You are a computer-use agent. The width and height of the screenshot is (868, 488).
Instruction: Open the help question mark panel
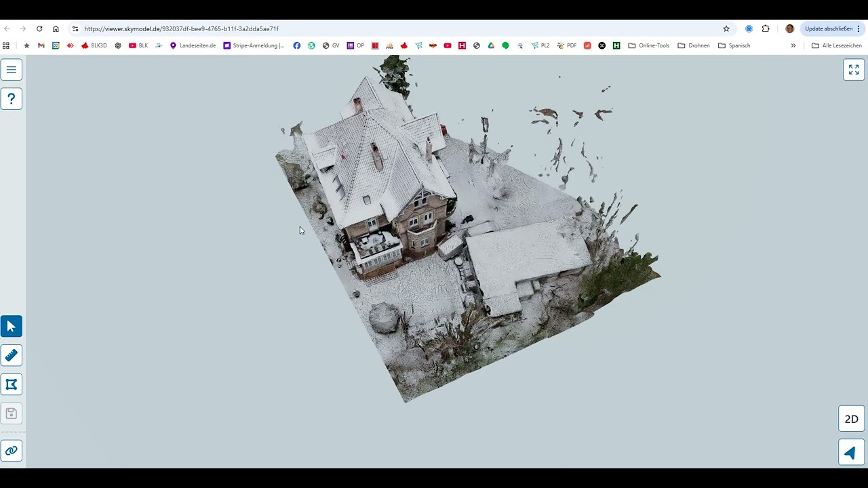pos(12,99)
